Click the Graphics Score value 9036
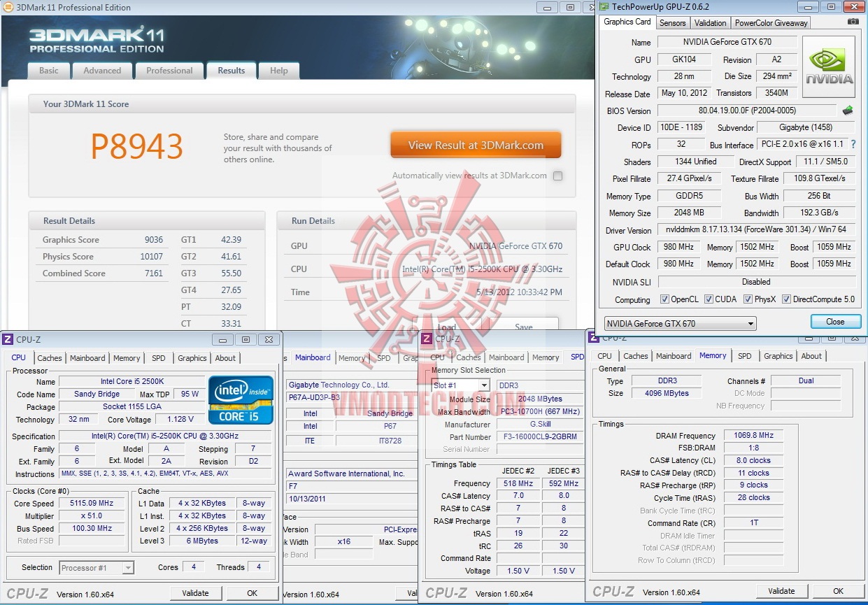This screenshot has height=605, width=868. click(154, 240)
